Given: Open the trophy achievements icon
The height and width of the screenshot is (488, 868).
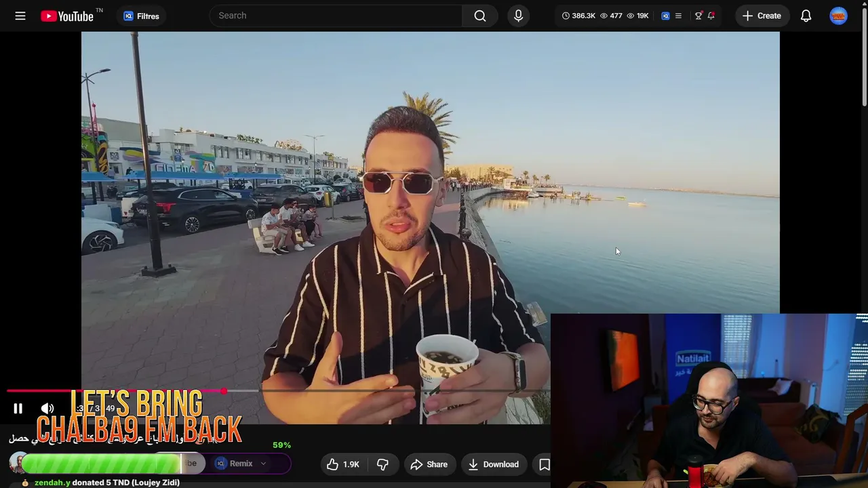Looking at the screenshot, I should point(698,16).
